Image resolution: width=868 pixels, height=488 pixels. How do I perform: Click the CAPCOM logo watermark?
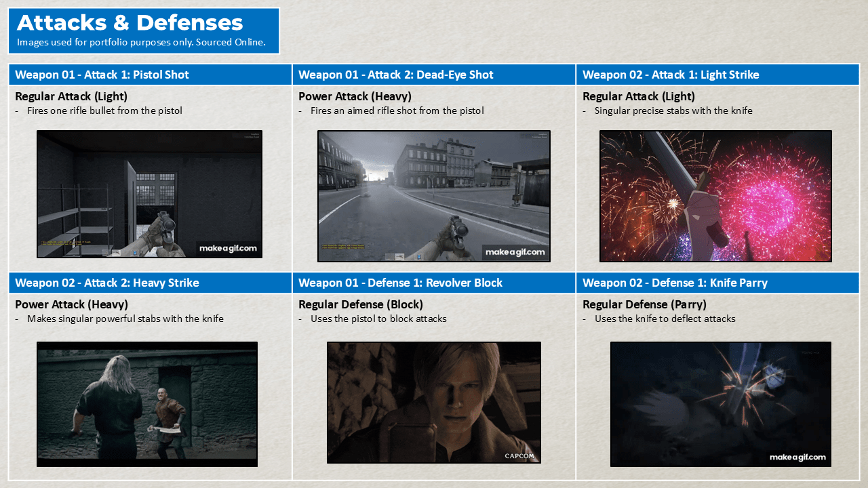520,456
